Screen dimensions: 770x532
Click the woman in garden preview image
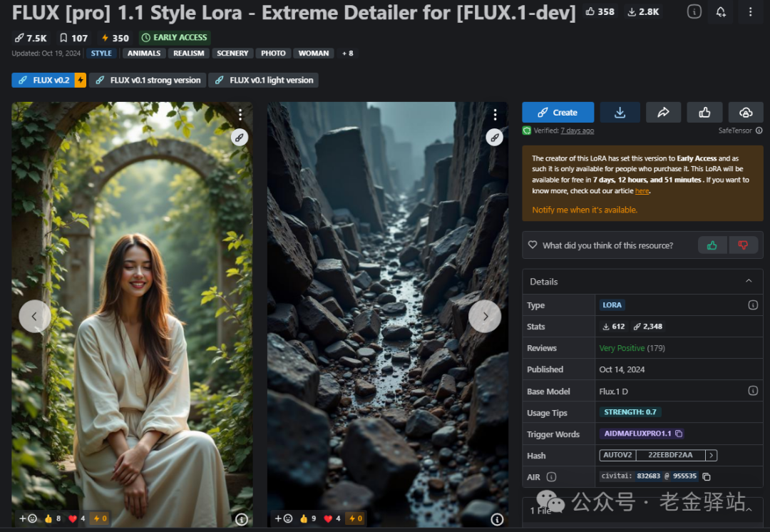(x=132, y=314)
